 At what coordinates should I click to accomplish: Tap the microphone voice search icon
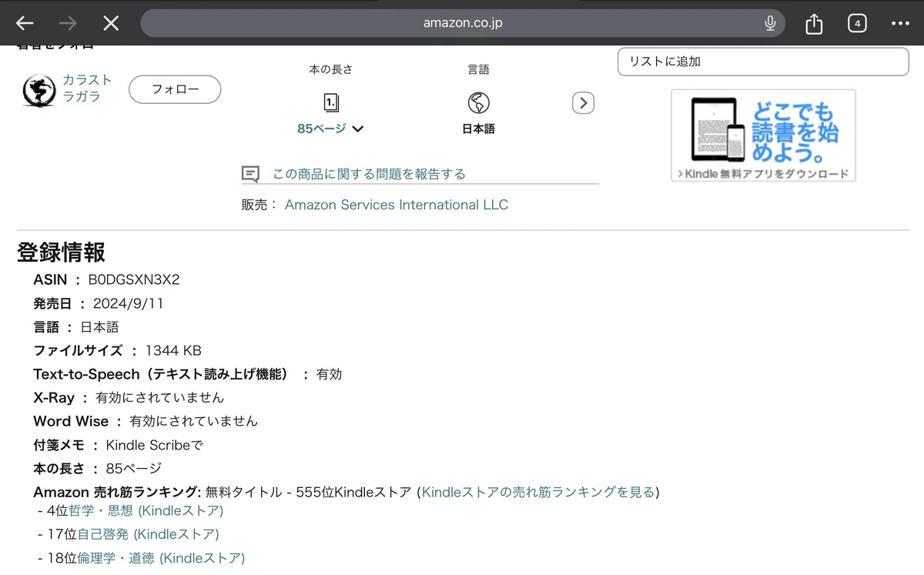coord(770,23)
